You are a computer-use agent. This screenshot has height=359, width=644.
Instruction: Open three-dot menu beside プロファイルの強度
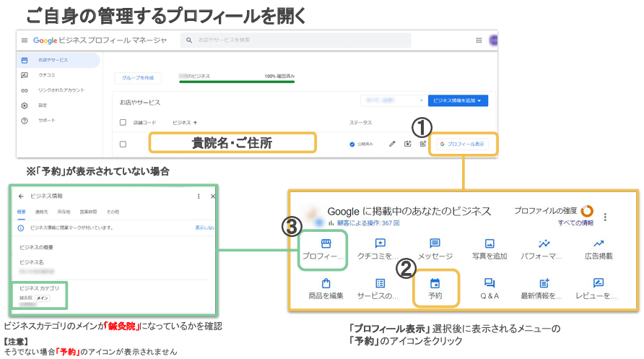pos(605,217)
